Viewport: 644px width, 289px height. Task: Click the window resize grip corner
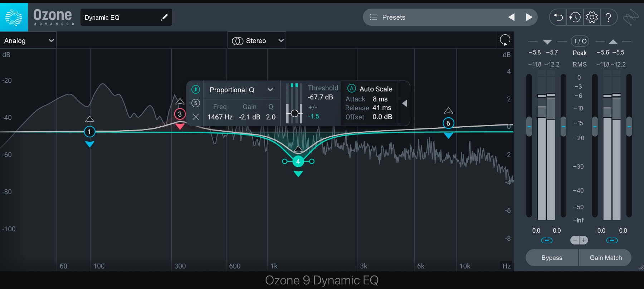(x=641, y=268)
